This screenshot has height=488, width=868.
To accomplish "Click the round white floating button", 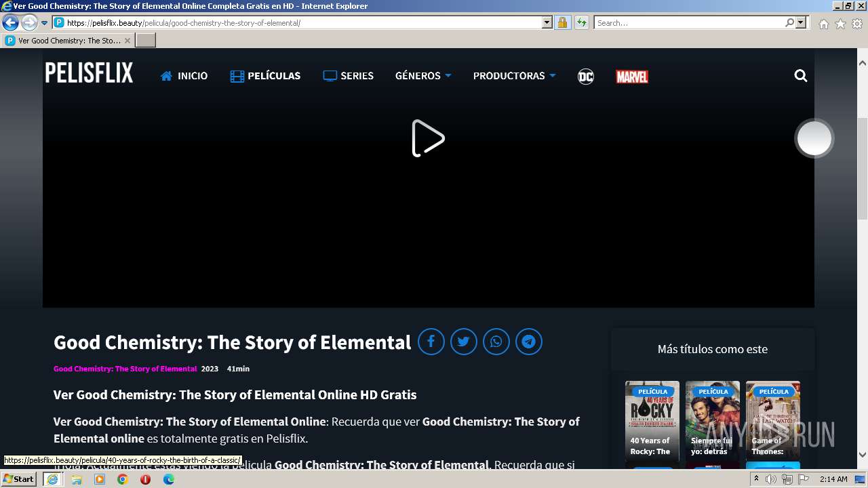I will pos(814,138).
